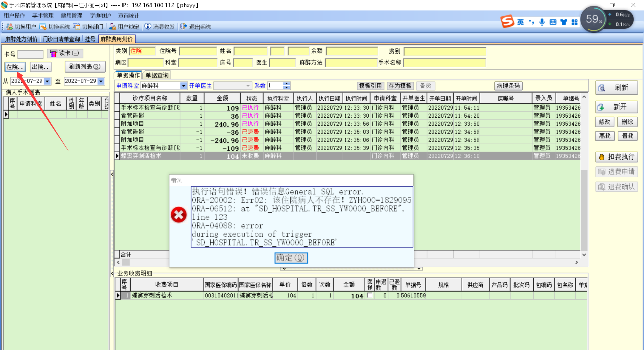Click the 刷新 refresh button icon
Screen dimensions: 644x350
(602, 88)
